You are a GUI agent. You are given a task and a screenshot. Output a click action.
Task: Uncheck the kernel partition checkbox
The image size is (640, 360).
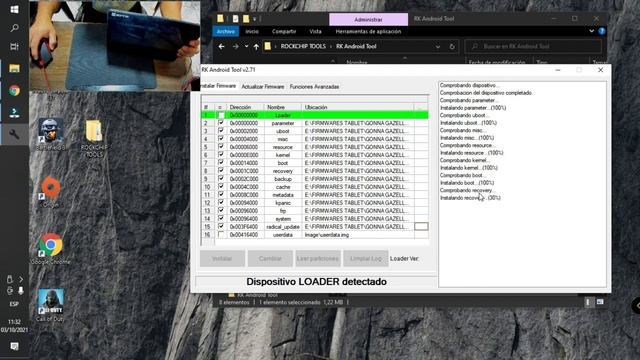click(x=221, y=155)
